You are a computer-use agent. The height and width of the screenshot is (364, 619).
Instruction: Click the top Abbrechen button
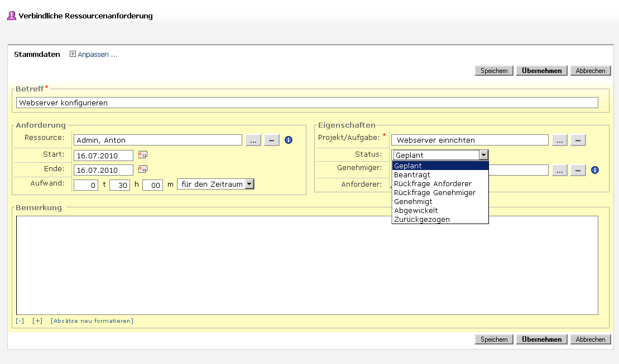pyautogui.click(x=590, y=71)
